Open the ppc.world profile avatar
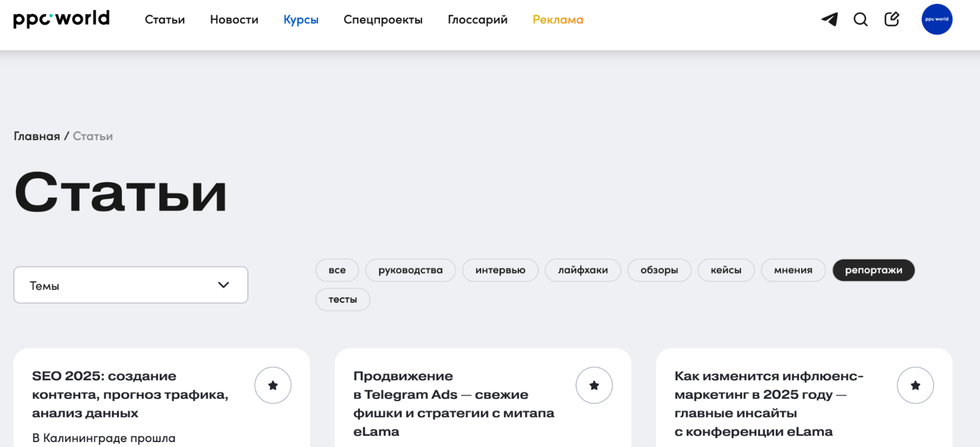This screenshot has height=447, width=980. coord(936,20)
